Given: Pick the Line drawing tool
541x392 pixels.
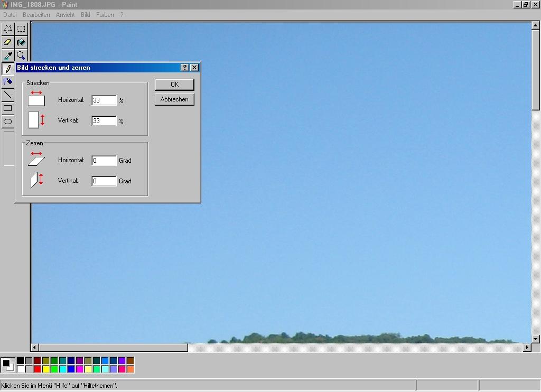Looking at the screenshot, I should coord(8,95).
